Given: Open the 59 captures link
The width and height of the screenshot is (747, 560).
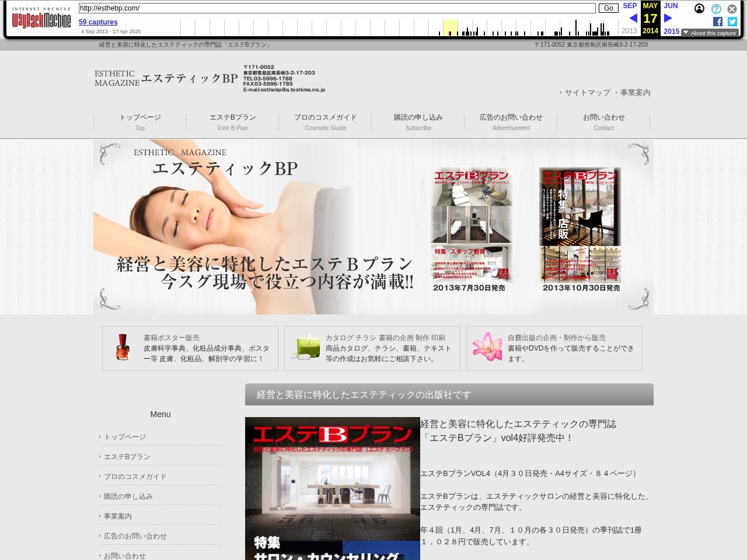Looking at the screenshot, I should point(98,22).
